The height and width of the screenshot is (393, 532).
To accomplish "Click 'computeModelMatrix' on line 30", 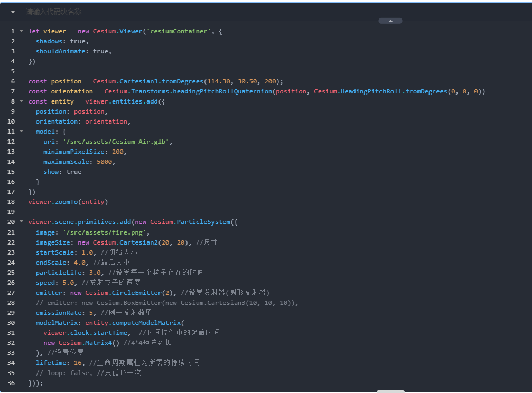I will coord(146,323).
